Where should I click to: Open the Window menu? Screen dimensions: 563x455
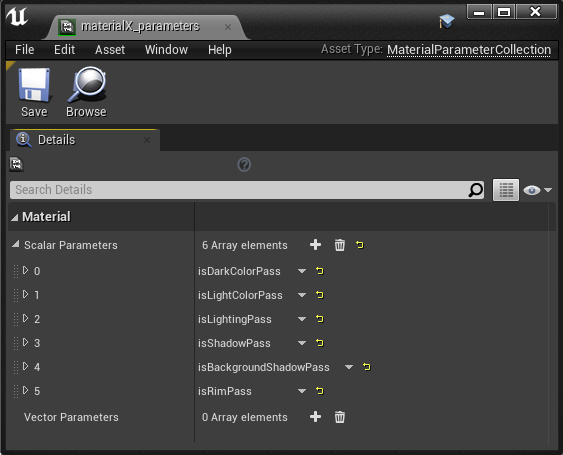(x=166, y=50)
